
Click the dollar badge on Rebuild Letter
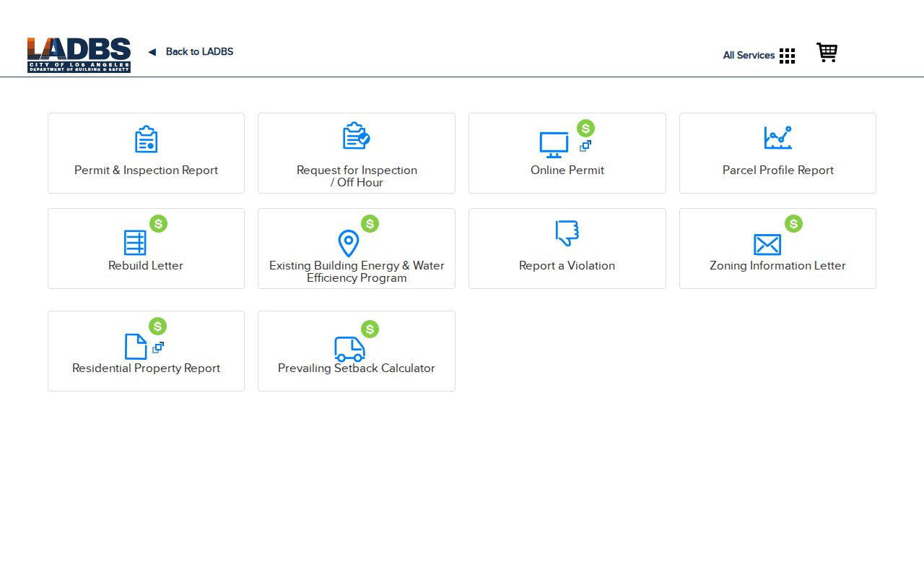click(158, 224)
